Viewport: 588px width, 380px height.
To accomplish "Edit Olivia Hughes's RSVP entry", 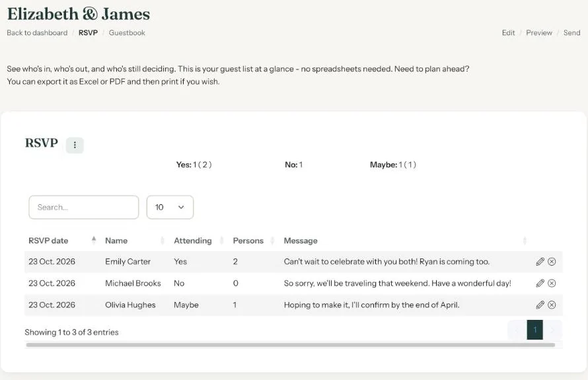I will (x=540, y=305).
